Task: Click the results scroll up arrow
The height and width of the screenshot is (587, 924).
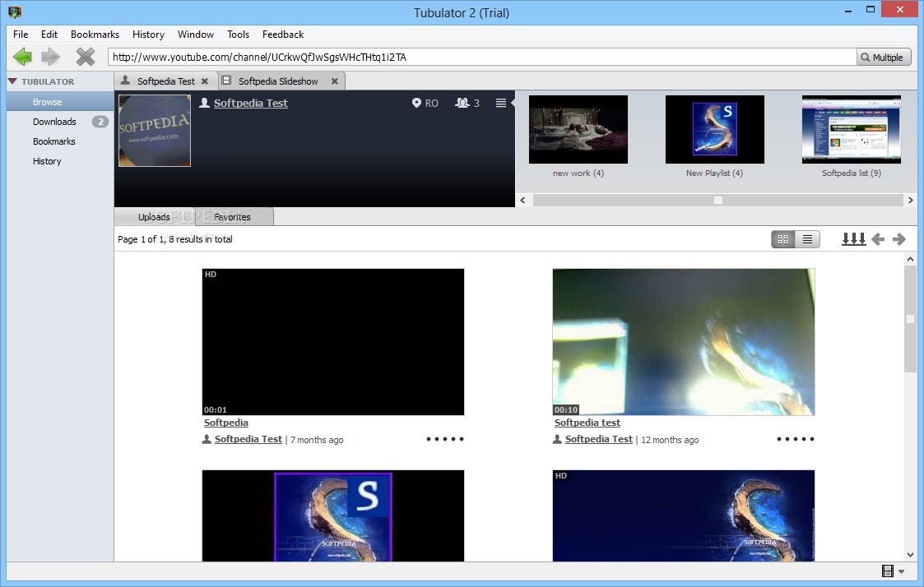Action: [x=911, y=258]
